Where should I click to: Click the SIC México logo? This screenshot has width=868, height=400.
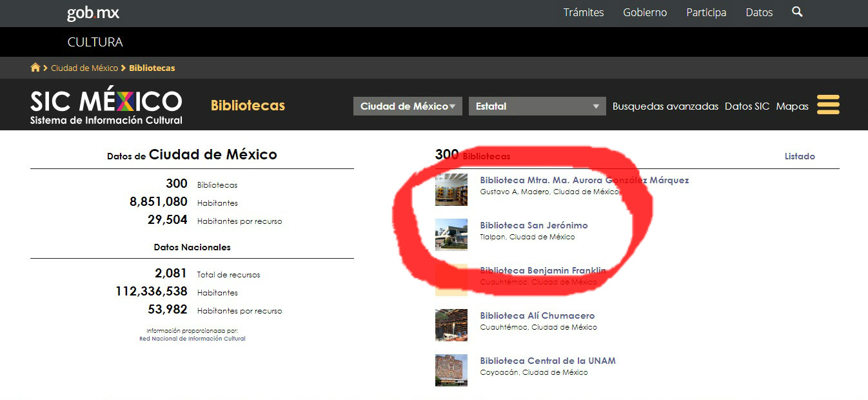(x=106, y=106)
